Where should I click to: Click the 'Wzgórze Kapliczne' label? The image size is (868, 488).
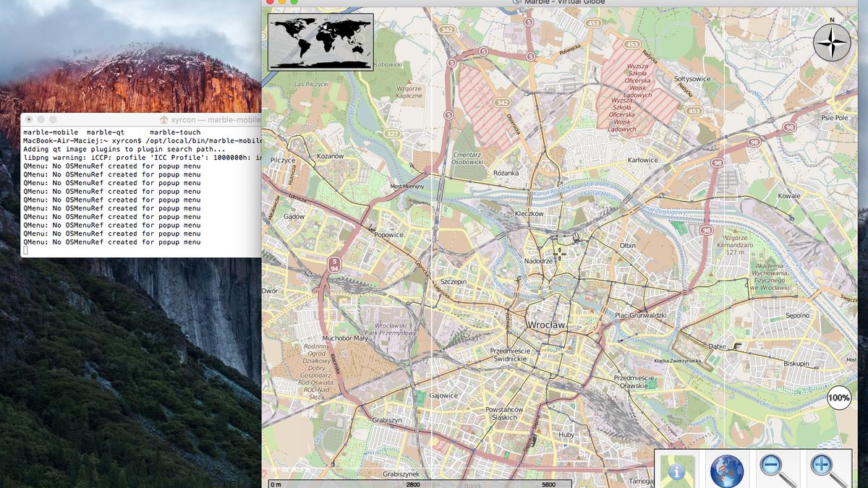[x=409, y=92]
